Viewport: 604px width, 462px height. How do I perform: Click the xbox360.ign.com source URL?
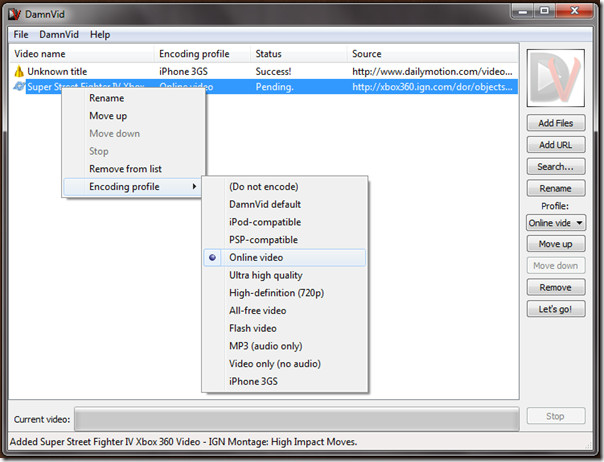pos(432,87)
